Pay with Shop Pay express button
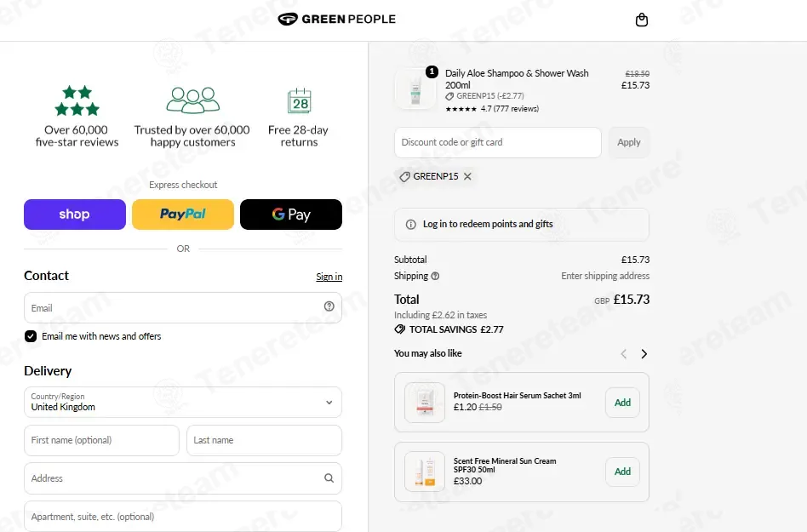 [x=75, y=215]
